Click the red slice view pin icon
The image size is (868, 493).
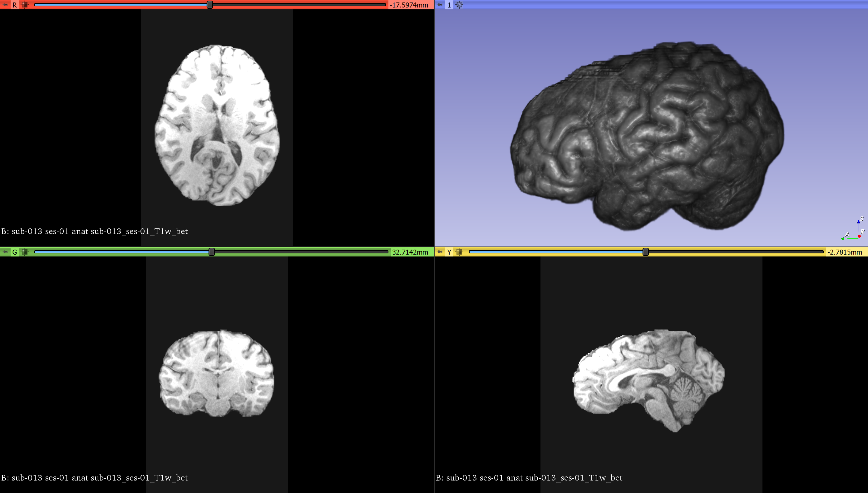point(5,5)
